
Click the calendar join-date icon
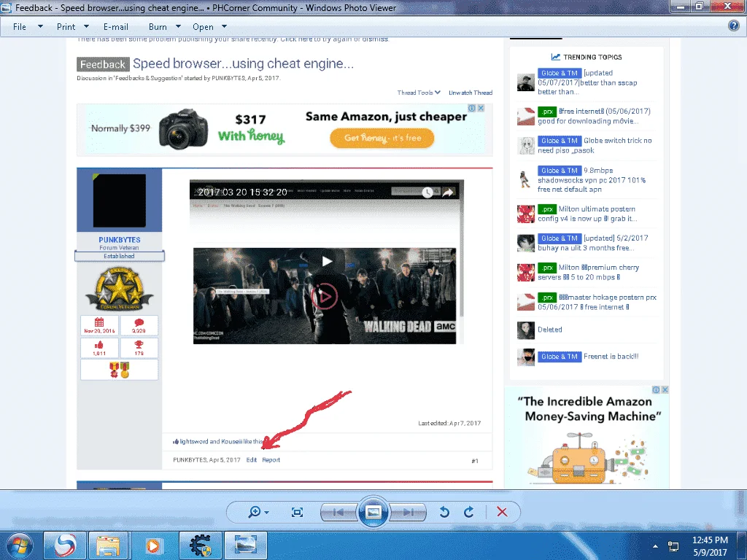pos(99,322)
